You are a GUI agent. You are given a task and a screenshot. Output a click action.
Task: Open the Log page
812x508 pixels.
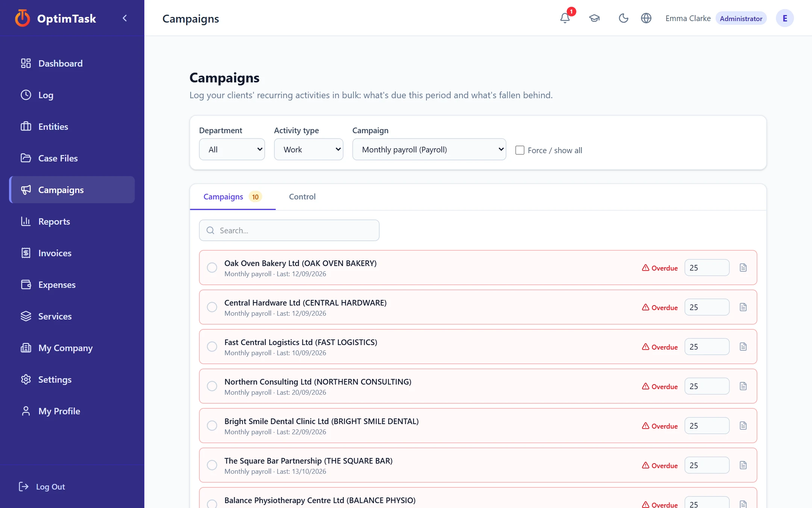click(72, 95)
